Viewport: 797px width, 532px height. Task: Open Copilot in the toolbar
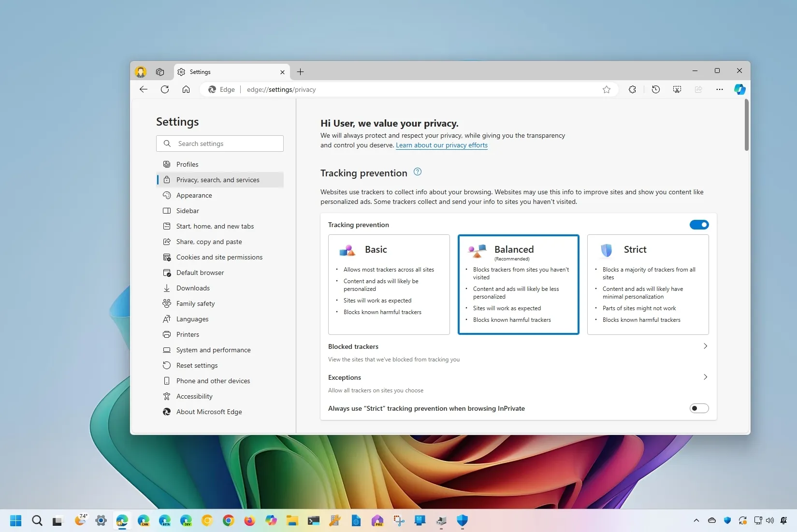(x=740, y=89)
